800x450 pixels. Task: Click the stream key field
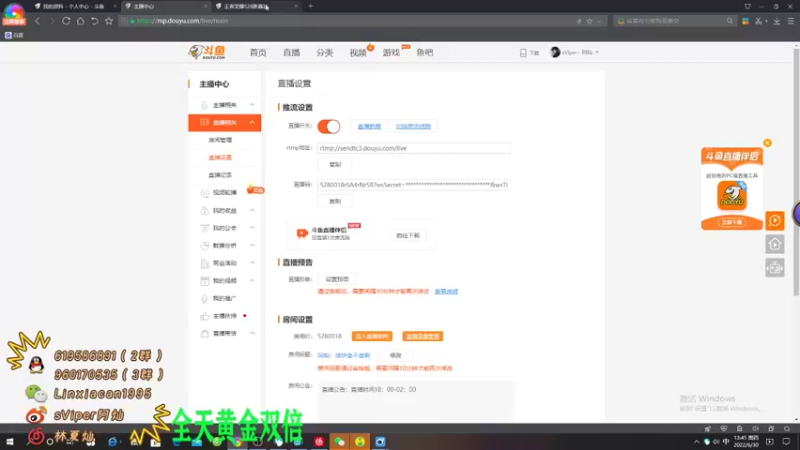[413, 185]
